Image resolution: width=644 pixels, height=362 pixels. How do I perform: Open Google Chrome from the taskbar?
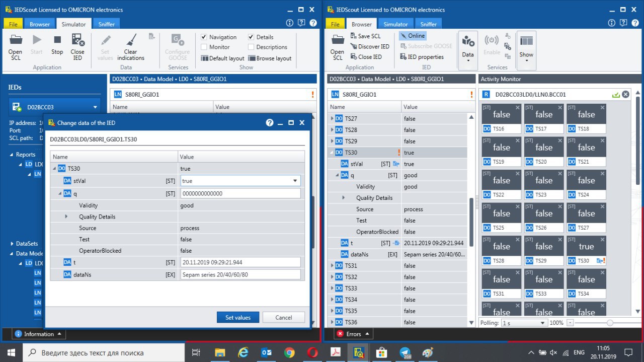click(x=289, y=352)
